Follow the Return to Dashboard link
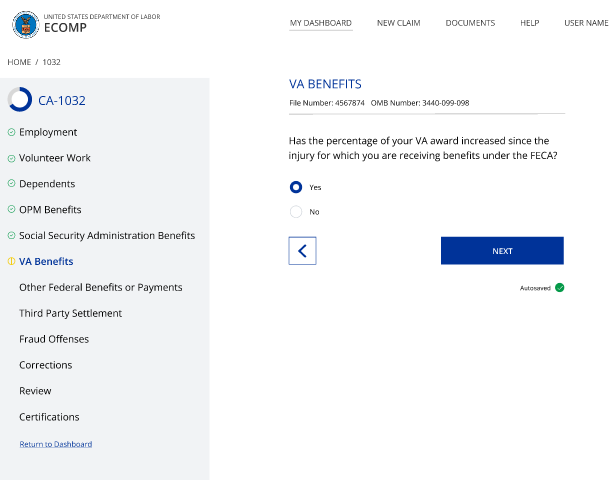 tap(56, 444)
